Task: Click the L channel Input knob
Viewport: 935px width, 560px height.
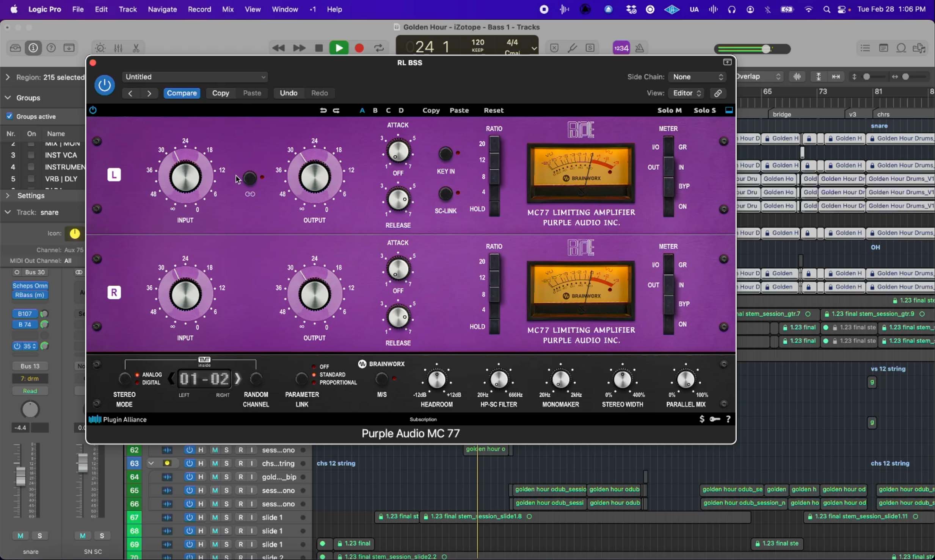Action: click(x=185, y=177)
